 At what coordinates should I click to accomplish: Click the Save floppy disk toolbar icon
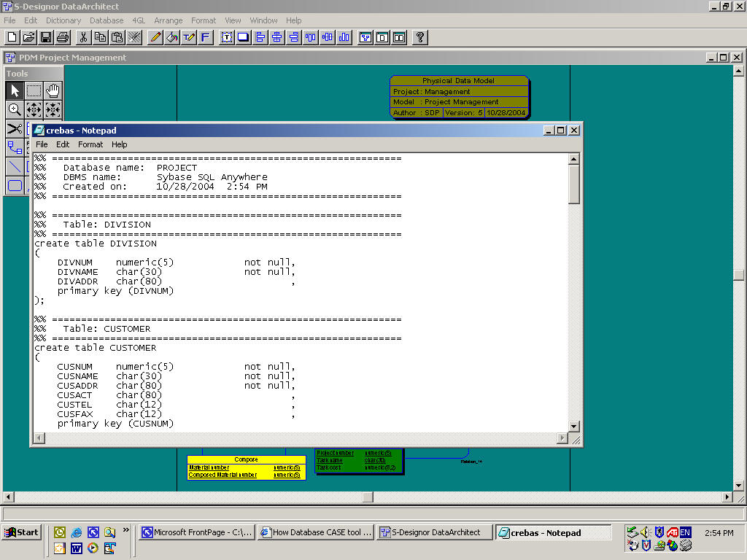(x=46, y=37)
